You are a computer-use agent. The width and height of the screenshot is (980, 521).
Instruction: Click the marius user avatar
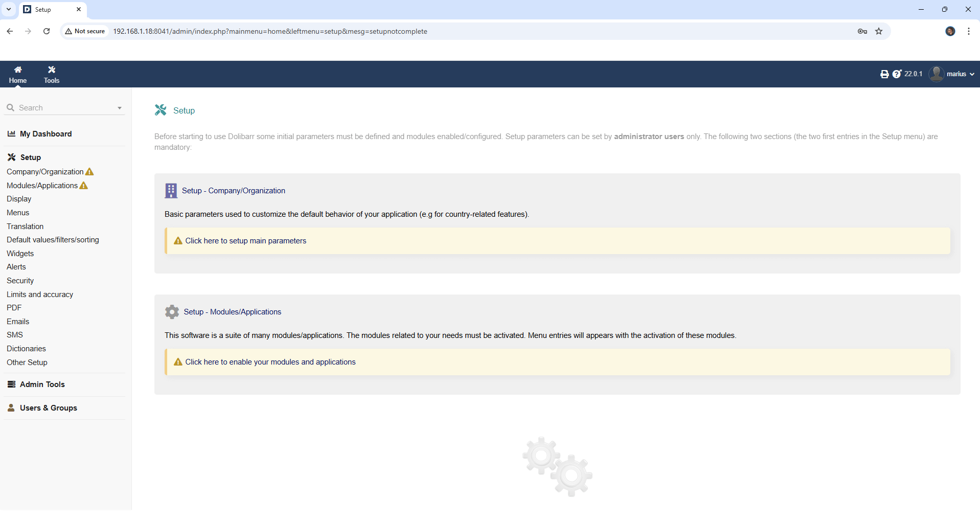936,74
